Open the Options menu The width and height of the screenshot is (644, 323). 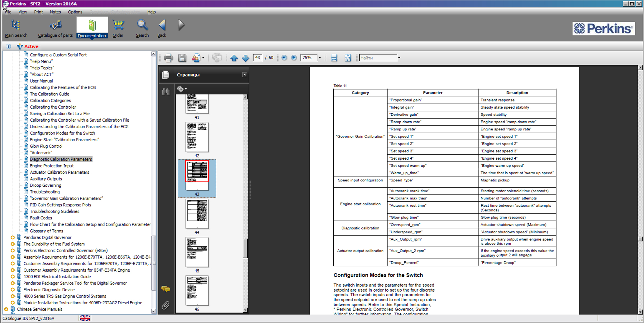pyautogui.click(x=75, y=12)
